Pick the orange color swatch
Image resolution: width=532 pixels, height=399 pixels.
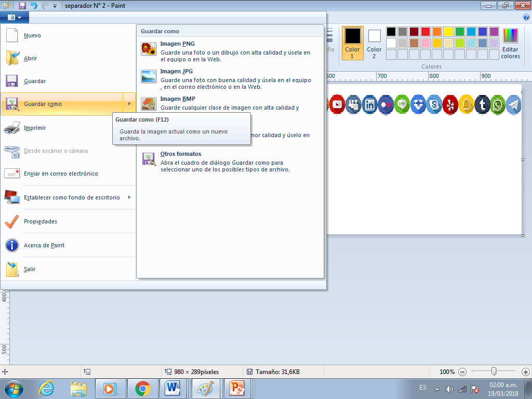(x=437, y=32)
